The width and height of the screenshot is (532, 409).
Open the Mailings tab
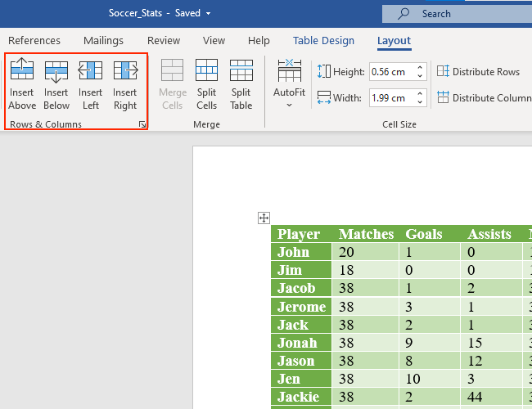tap(103, 41)
